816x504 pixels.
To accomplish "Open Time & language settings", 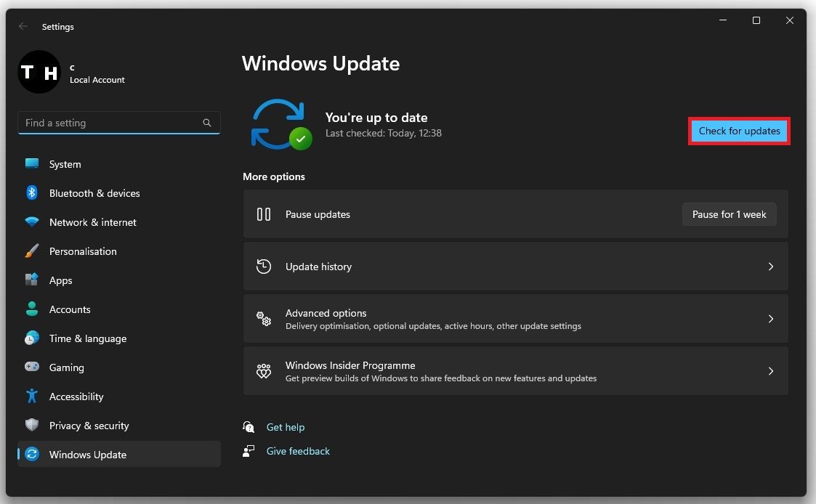I will (87, 338).
